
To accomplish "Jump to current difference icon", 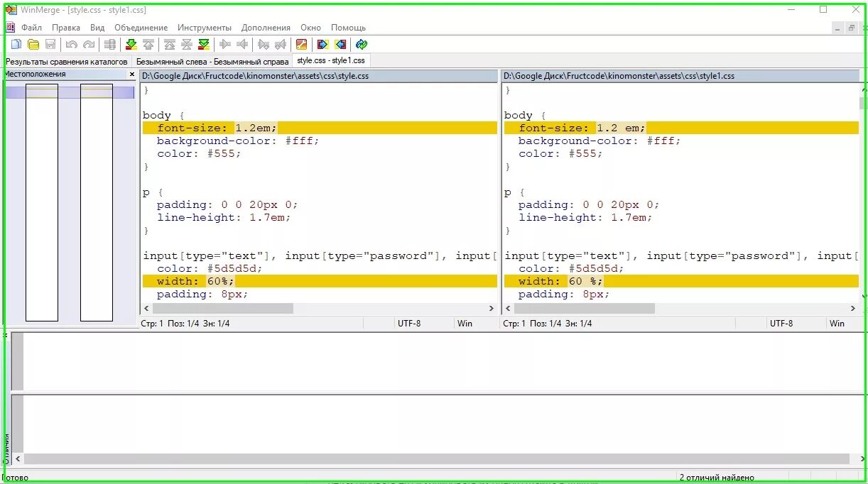I will pos(187,45).
